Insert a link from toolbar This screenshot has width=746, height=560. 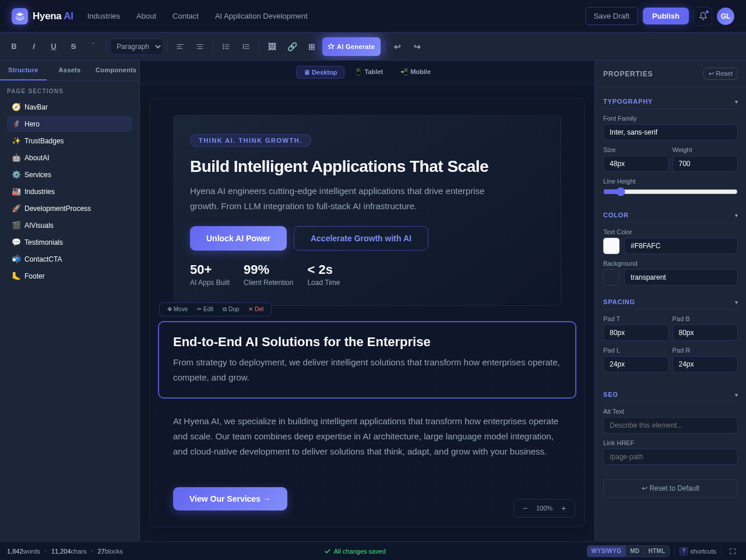[292, 47]
